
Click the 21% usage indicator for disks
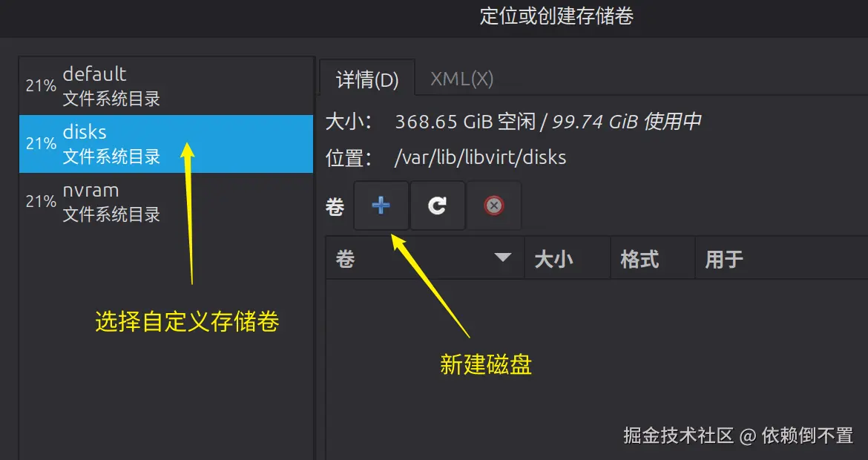(x=40, y=144)
